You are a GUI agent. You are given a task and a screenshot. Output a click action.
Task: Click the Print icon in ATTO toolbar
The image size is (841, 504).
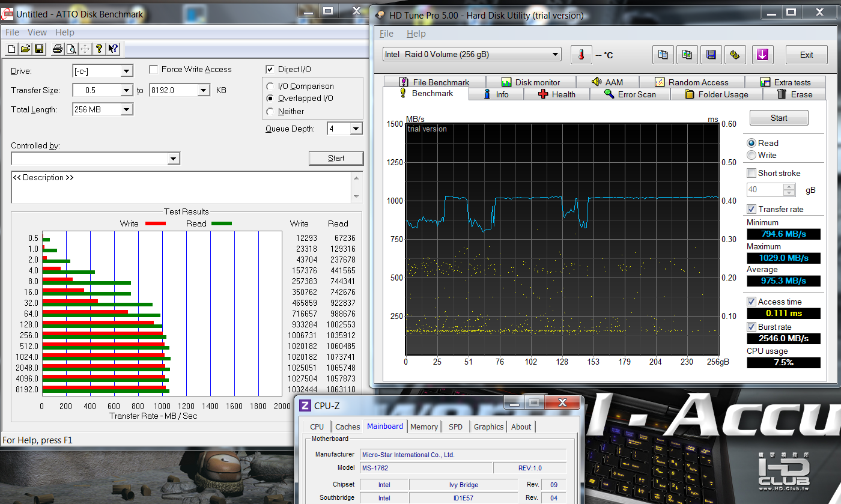click(x=57, y=49)
